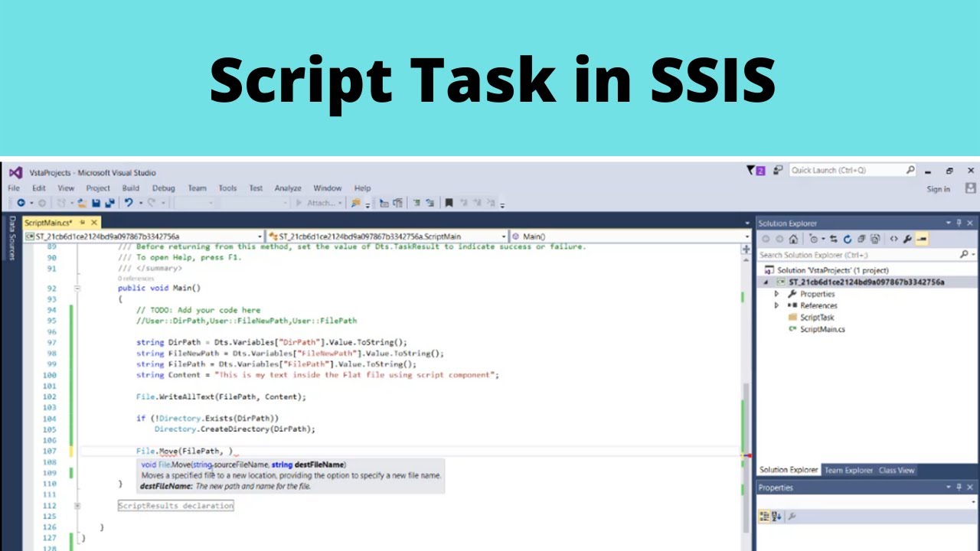
Task: Open the ScriptMain class dropdown in navigation bar
Action: 504,236
